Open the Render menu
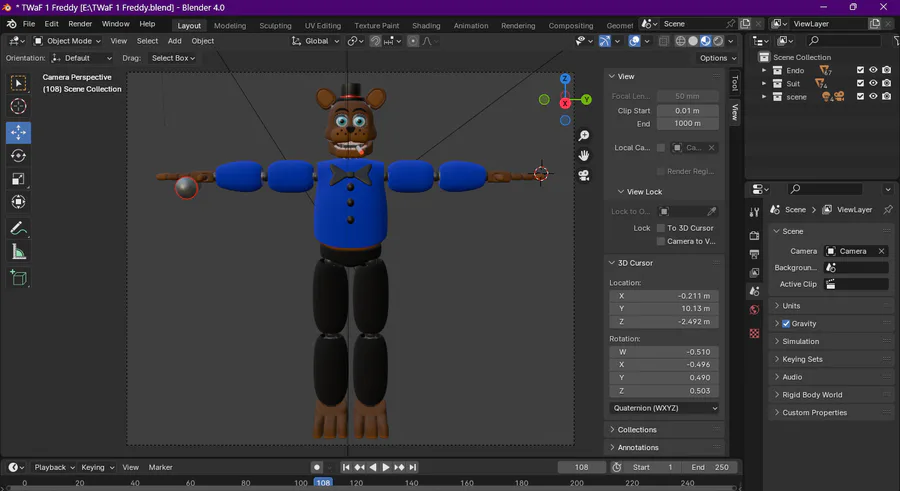The width and height of the screenshot is (900, 491). tap(80, 24)
